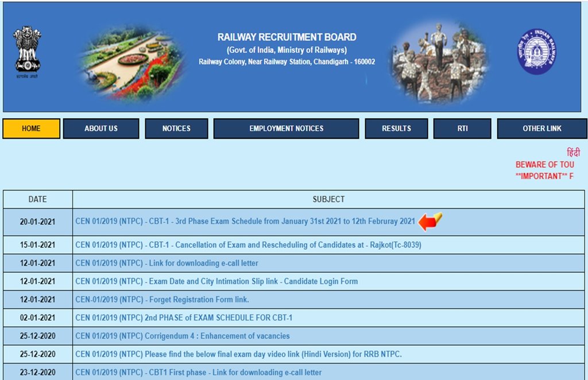Open the 3rd Phase Exam Schedule notice
The image size is (588, 380).
[x=245, y=221]
